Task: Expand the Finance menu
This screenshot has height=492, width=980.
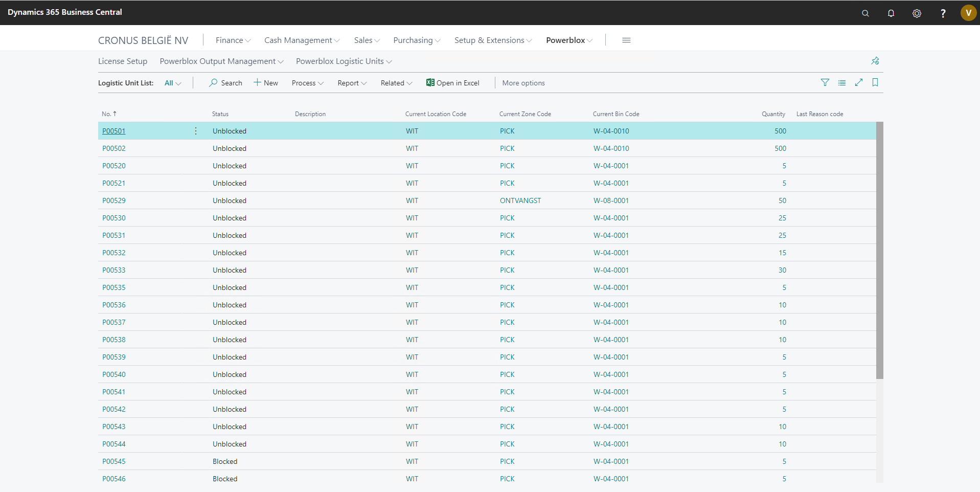Action: [x=233, y=40]
